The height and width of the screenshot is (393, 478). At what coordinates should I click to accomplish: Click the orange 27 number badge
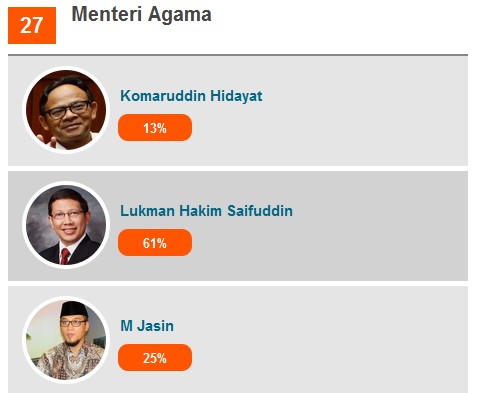pos(32,25)
